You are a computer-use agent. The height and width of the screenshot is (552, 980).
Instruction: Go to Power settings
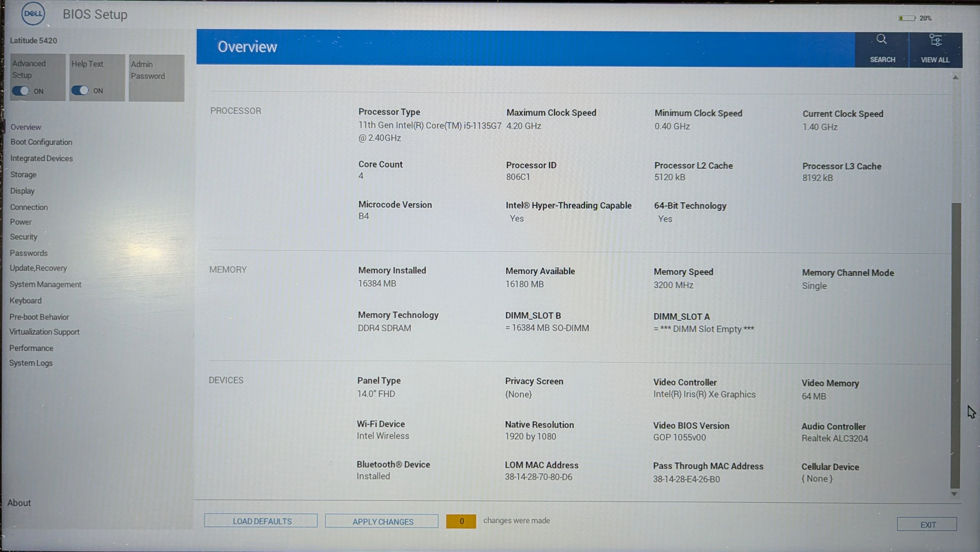(x=21, y=222)
